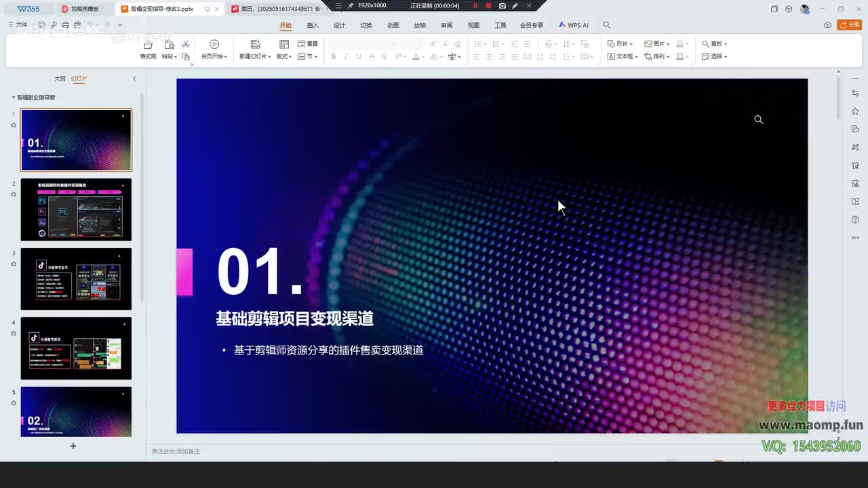Click the Cut scissors icon
Screen dimensions: 868x488
pyautogui.click(x=186, y=44)
